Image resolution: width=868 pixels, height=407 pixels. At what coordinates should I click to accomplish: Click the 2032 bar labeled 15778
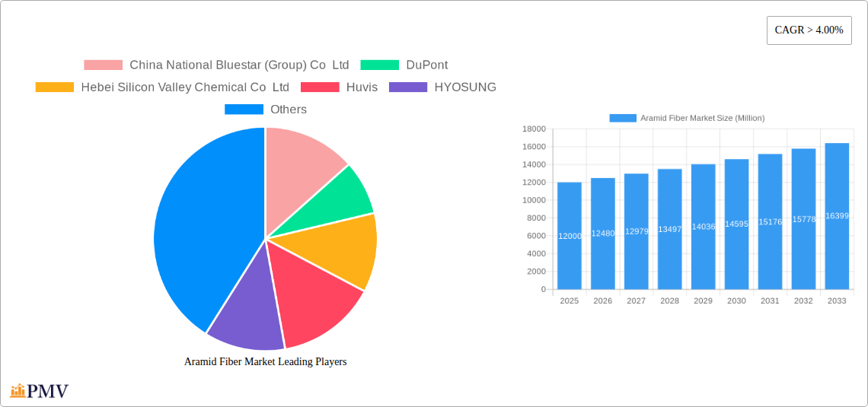(804, 219)
